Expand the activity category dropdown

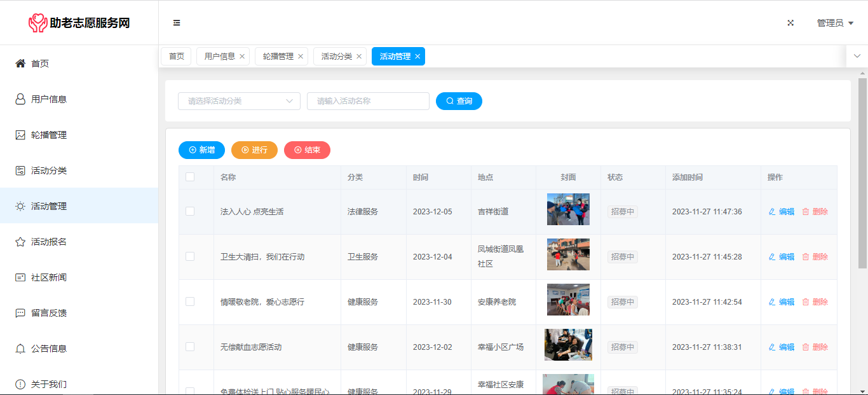click(x=239, y=101)
